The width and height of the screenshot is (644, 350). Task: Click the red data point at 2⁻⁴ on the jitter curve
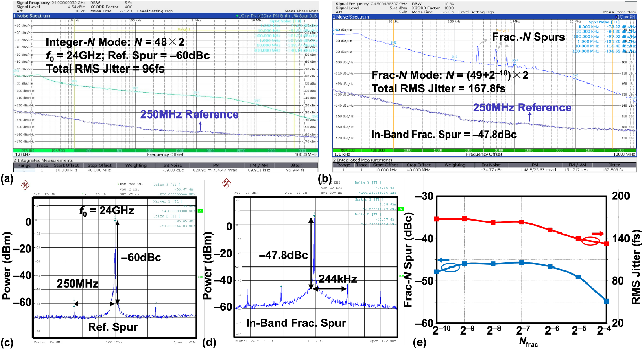pos(606,244)
